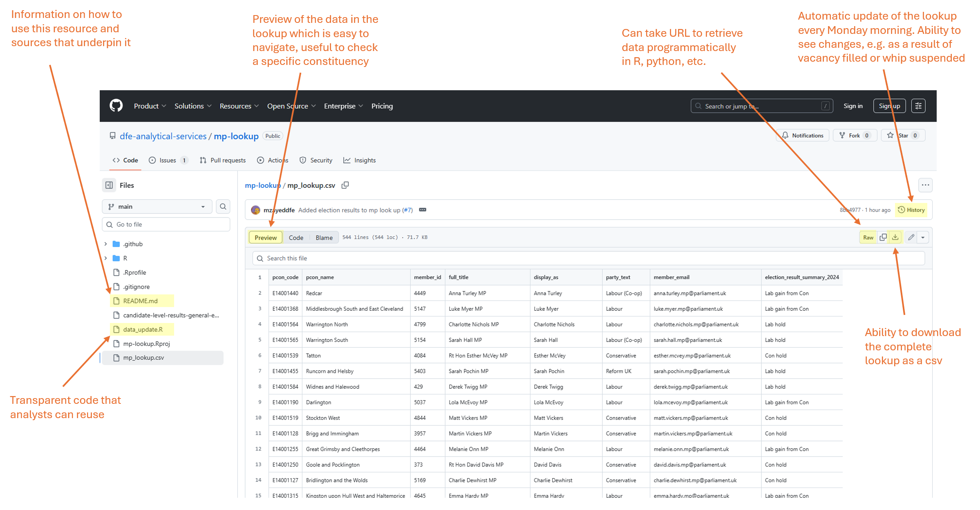Click the pencil edit file icon

[911, 238]
